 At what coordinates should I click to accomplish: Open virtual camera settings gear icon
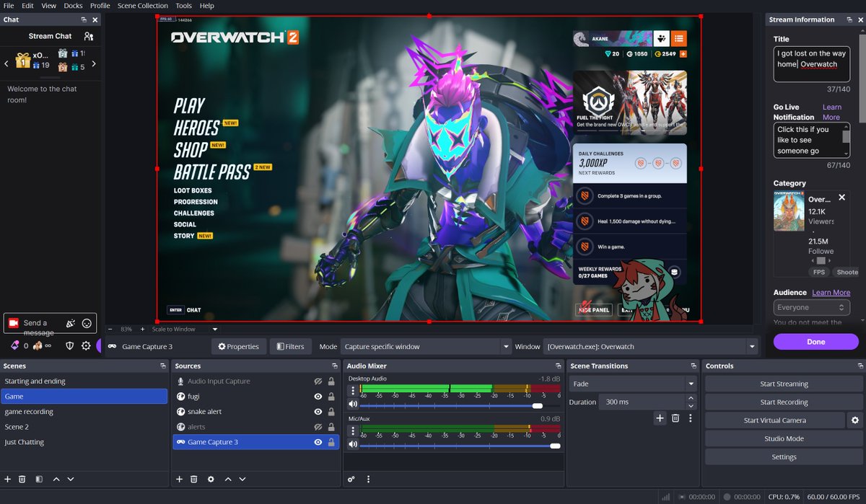(x=855, y=420)
